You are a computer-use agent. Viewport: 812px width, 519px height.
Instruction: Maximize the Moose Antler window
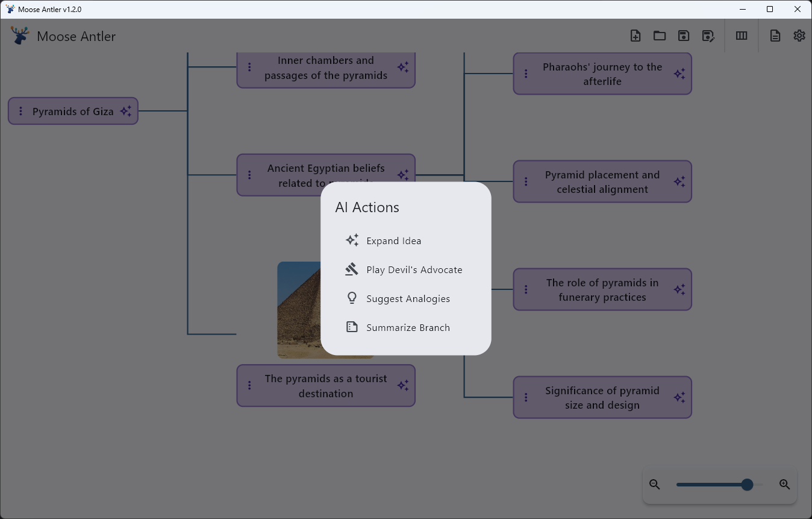click(x=770, y=9)
